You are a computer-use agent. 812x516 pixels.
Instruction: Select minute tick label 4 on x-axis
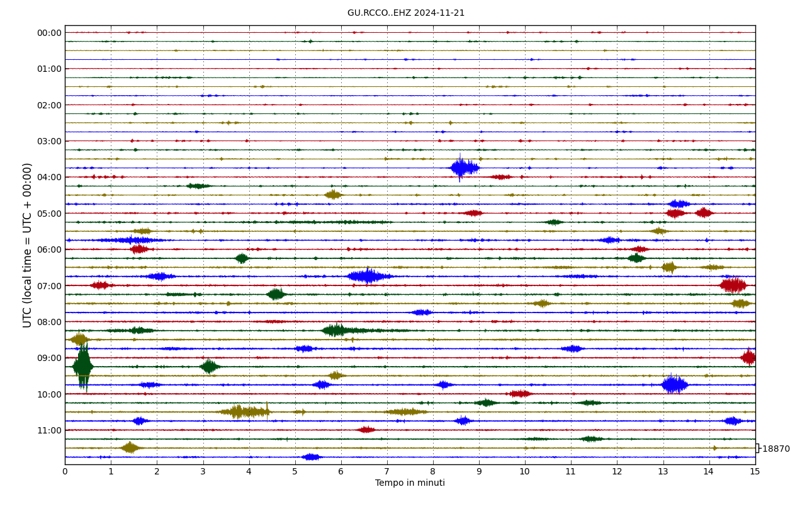[249, 471]
